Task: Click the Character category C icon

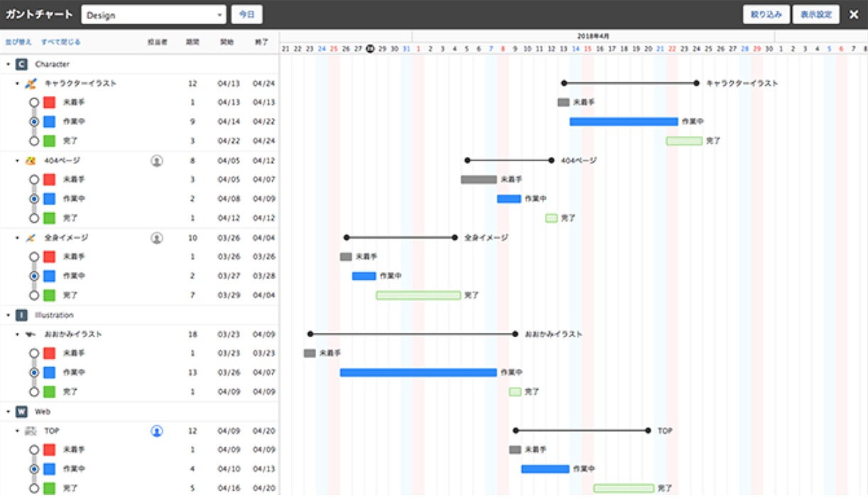Action: 21,64
